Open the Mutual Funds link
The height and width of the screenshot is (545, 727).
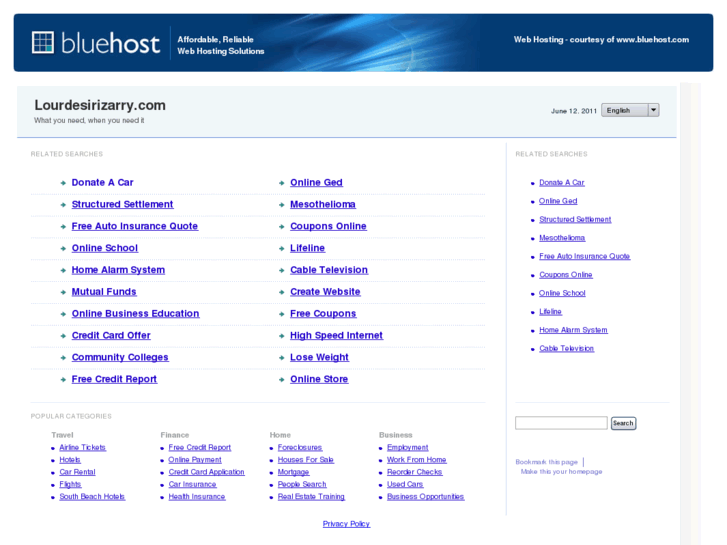(104, 292)
